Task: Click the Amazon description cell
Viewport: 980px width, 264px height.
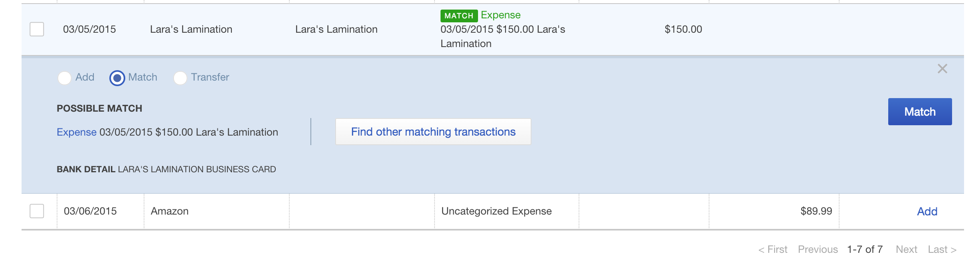Action: click(x=170, y=211)
